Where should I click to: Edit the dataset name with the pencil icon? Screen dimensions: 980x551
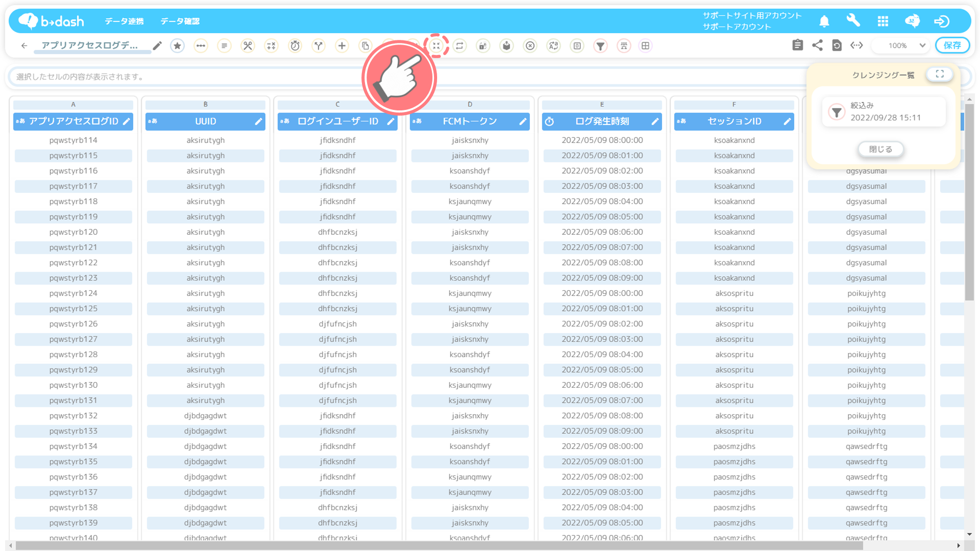coord(157,46)
